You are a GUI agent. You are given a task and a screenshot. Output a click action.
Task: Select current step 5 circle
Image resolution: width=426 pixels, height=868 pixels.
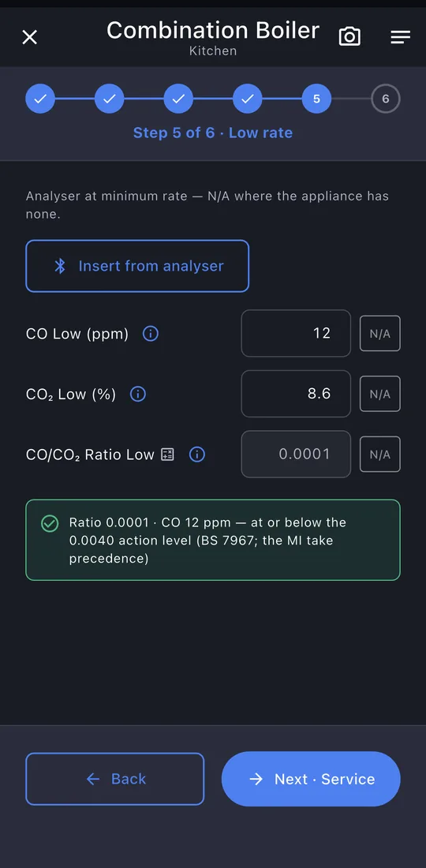coord(316,99)
